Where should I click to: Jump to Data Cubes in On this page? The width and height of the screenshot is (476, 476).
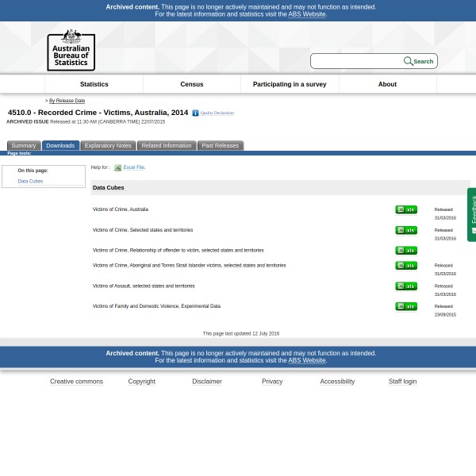pyautogui.click(x=30, y=182)
